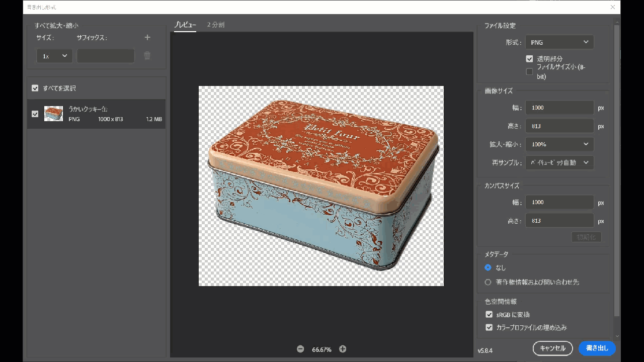Select the なし metadata radio button
The height and width of the screenshot is (362, 644).
point(488,267)
